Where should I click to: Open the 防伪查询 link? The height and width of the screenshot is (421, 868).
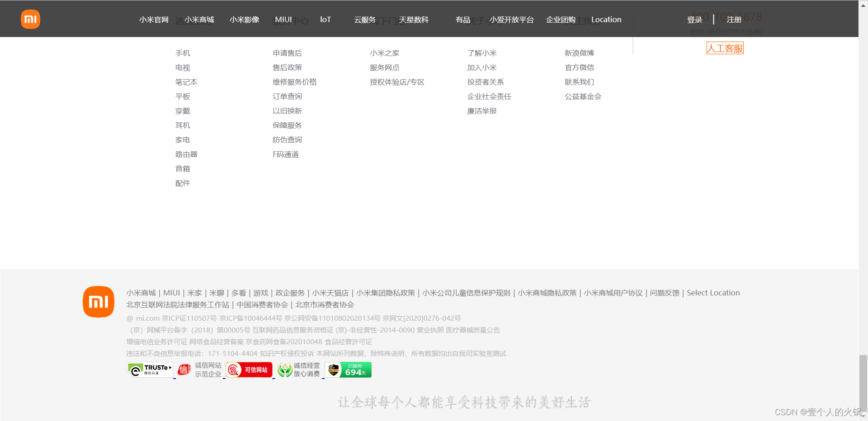pos(288,140)
